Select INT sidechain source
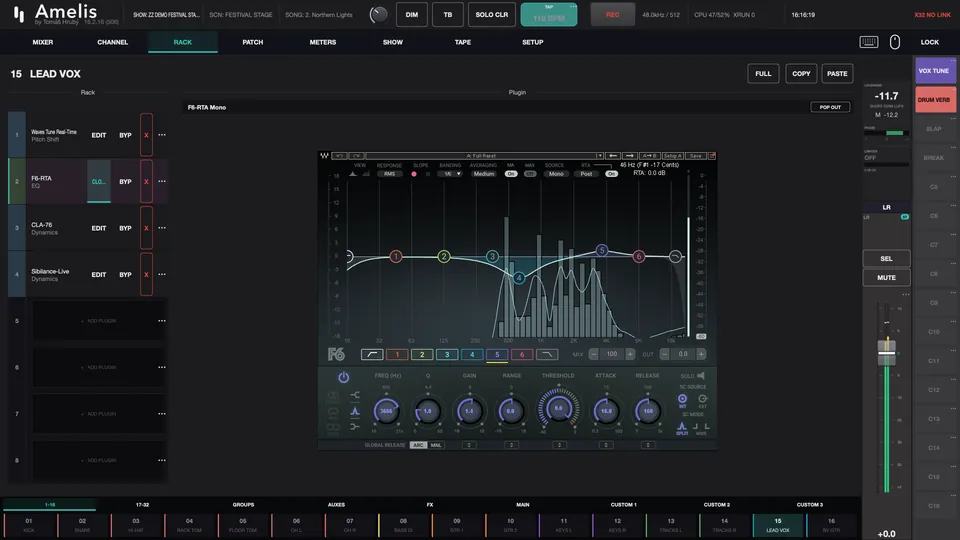This screenshot has height=540, width=960. coord(682,400)
